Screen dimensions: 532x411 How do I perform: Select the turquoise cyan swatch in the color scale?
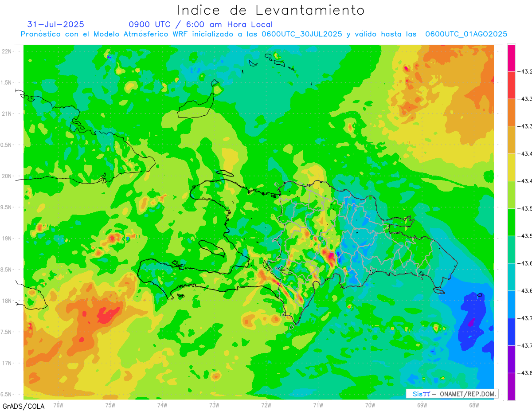point(511,277)
